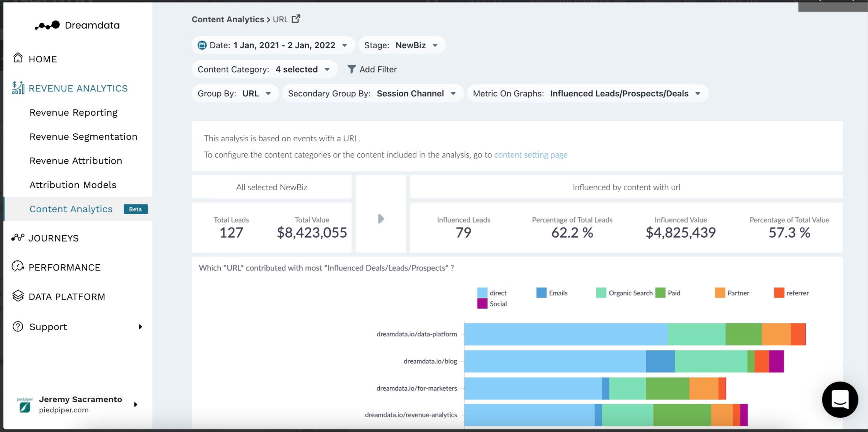Open the chat widget bubble
This screenshot has height=432, width=868.
coord(840,399)
